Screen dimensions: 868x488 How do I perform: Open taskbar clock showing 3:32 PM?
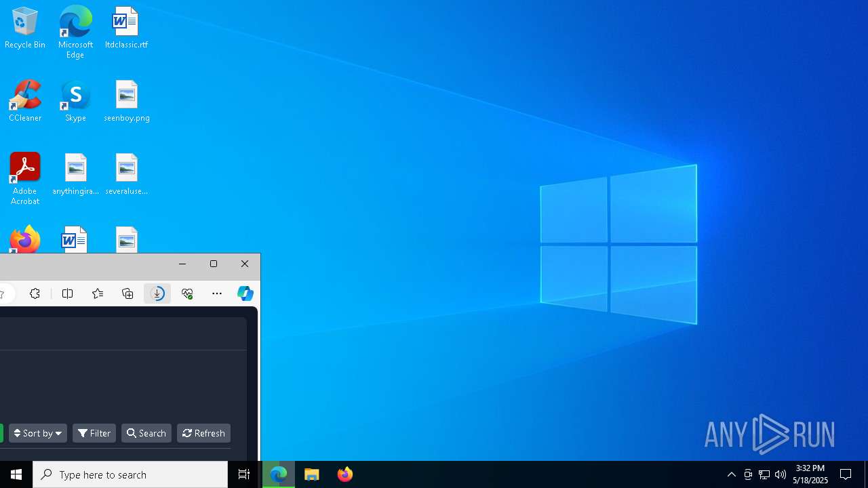[810, 474]
